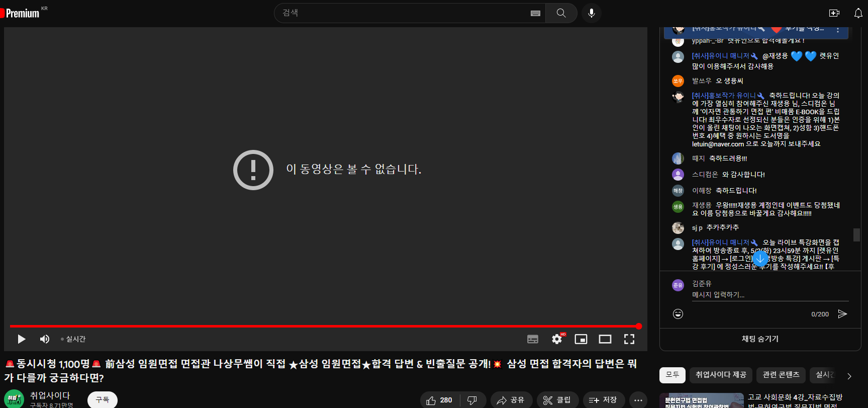Click the red scrubber handle at progress bar end
This screenshot has width=868, height=408.
[639, 327]
